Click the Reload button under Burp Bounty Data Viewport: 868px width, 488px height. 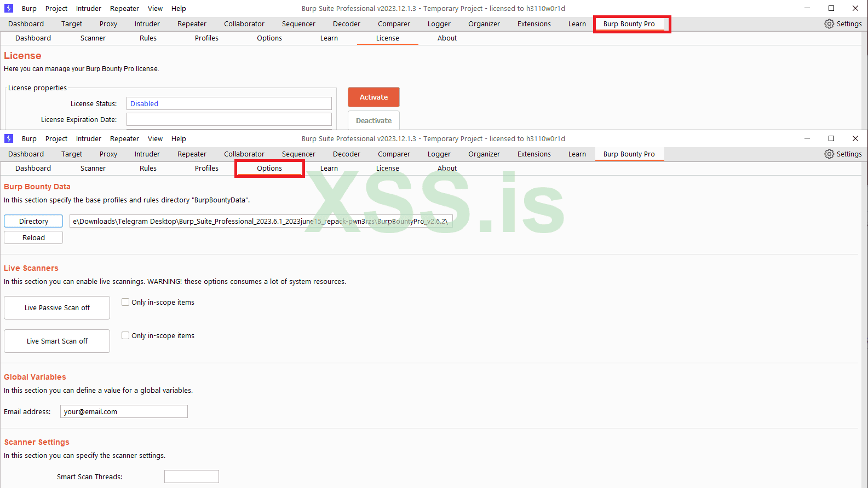tap(33, 237)
